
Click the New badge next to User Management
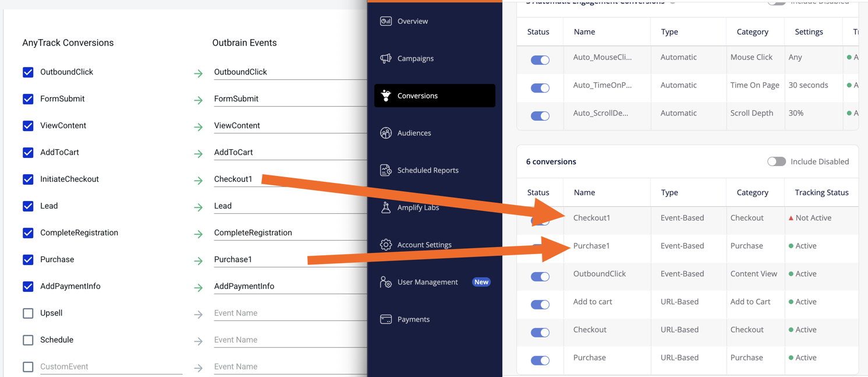[x=481, y=282]
